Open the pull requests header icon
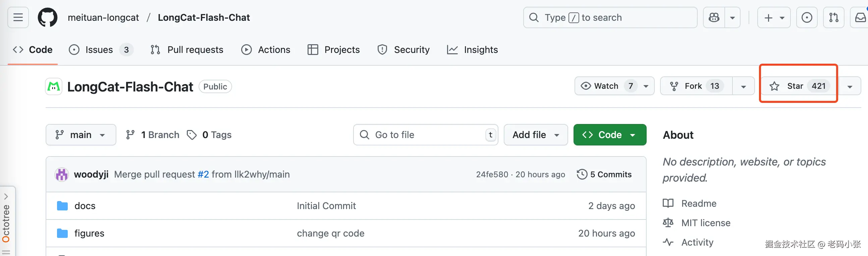Screen dimensions: 868x256 (834, 17)
